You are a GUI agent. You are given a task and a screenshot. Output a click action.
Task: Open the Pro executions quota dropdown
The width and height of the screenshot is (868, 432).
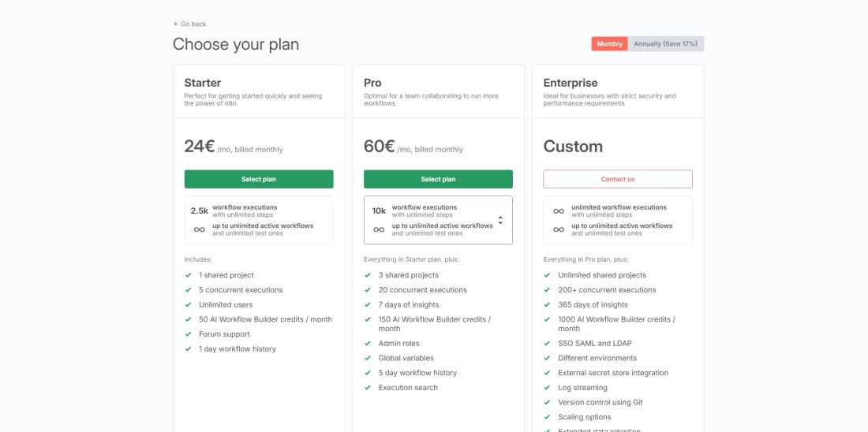[438, 220]
